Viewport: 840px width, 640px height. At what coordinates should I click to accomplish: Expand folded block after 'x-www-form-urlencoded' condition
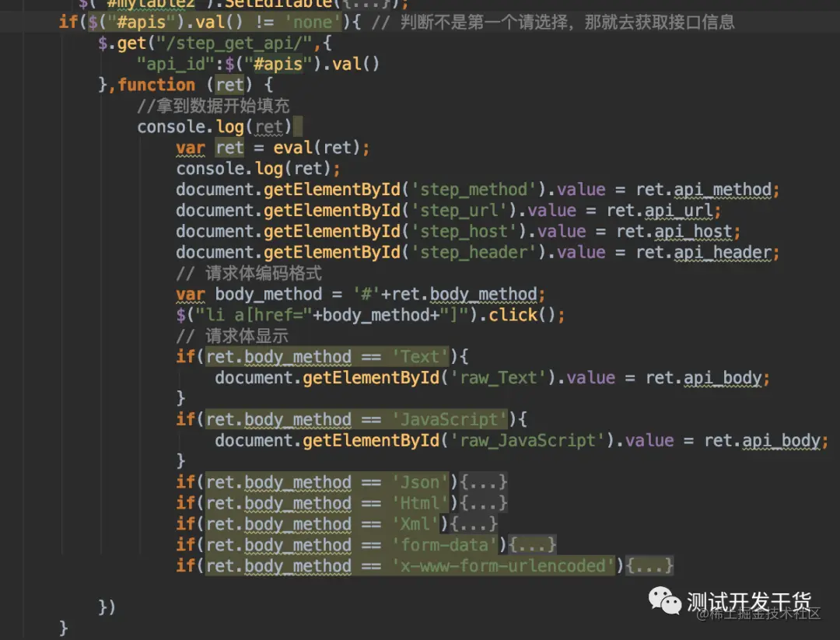[x=649, y=565]
